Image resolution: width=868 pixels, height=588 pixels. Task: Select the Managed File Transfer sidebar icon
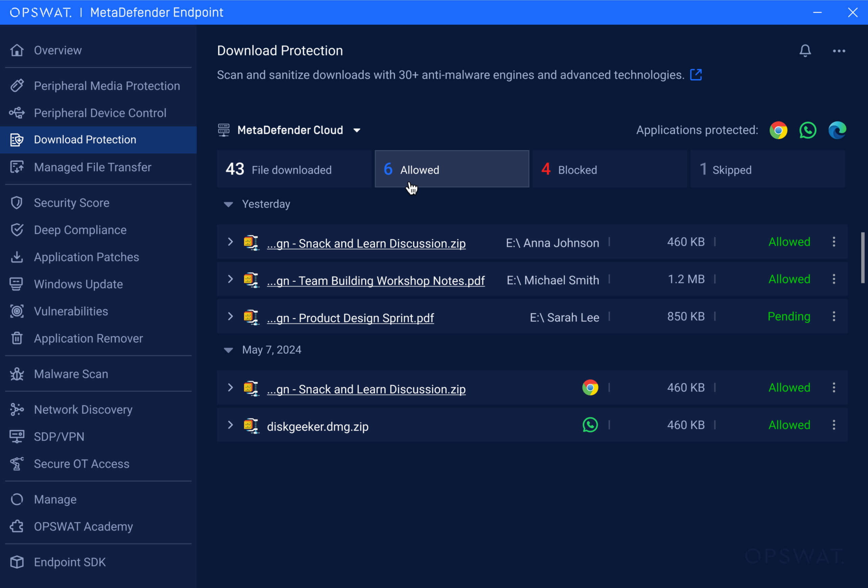[17, 167]
